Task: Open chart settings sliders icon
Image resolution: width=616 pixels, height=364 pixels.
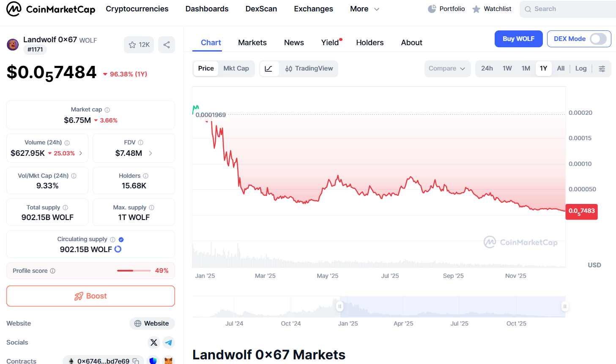Action: (x=602, y=68)
